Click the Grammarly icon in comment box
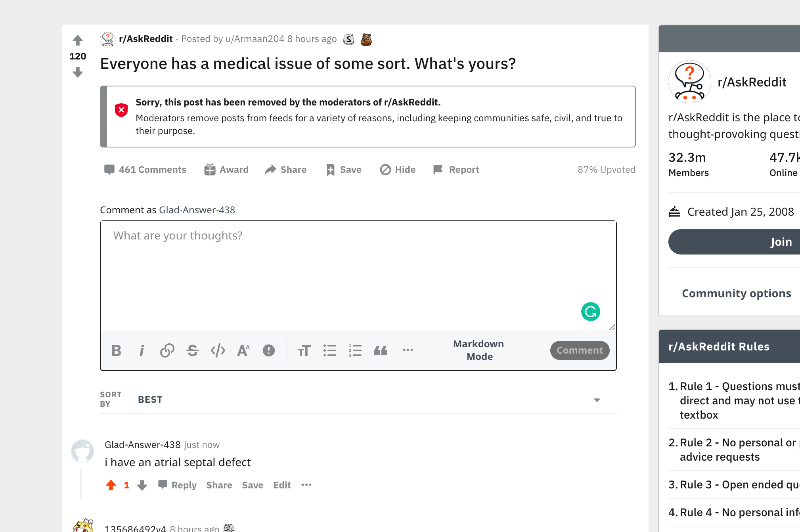The height and width of the screenshot is (532, 800). pyautogui.click(x=590, y=312)
